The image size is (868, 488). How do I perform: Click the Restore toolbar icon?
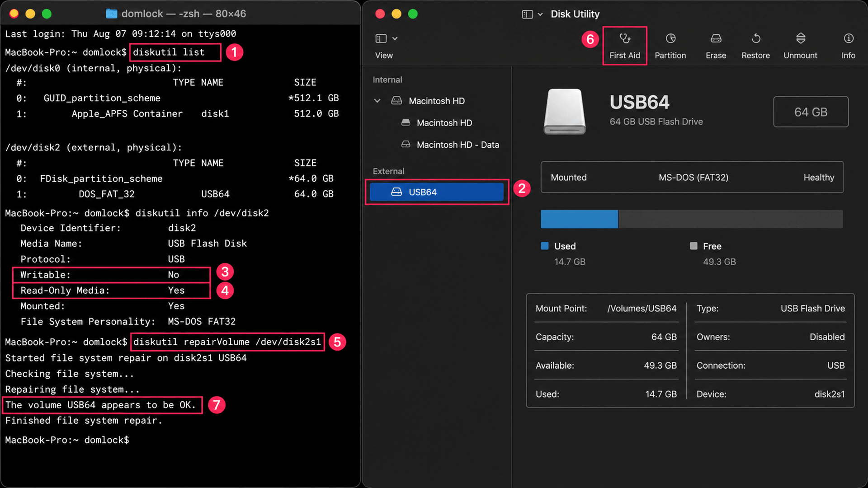[x=756, y=38]
